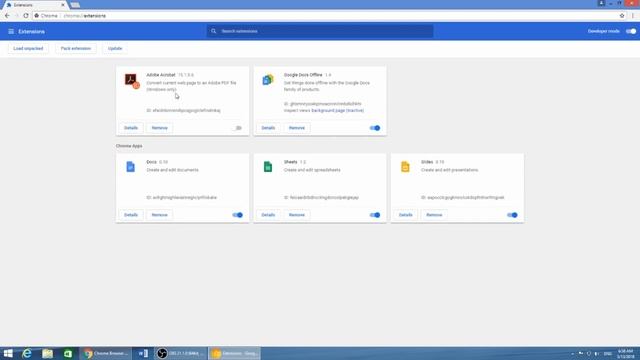Screen dimensions: 640x360
Task: Open Excel from the taskbar
Action: coord(68,353)
